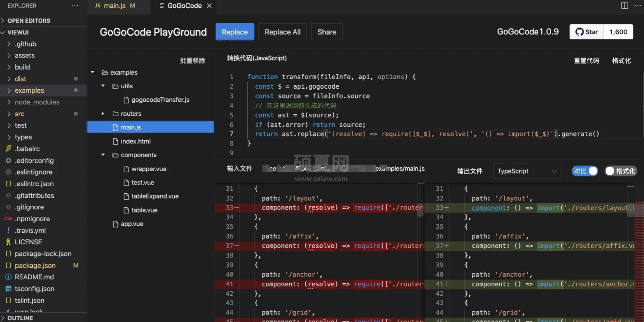Collapse the components folder arrow
Screen dimensions: 644x322
pyautogui.click(x=103, y=155)
